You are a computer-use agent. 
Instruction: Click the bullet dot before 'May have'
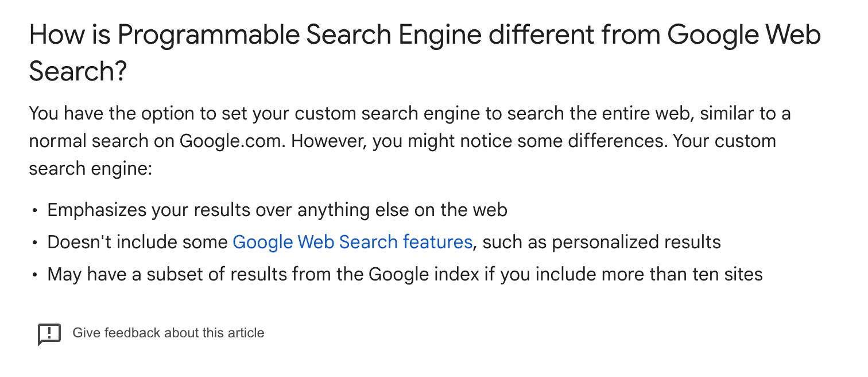coord(35,275)
